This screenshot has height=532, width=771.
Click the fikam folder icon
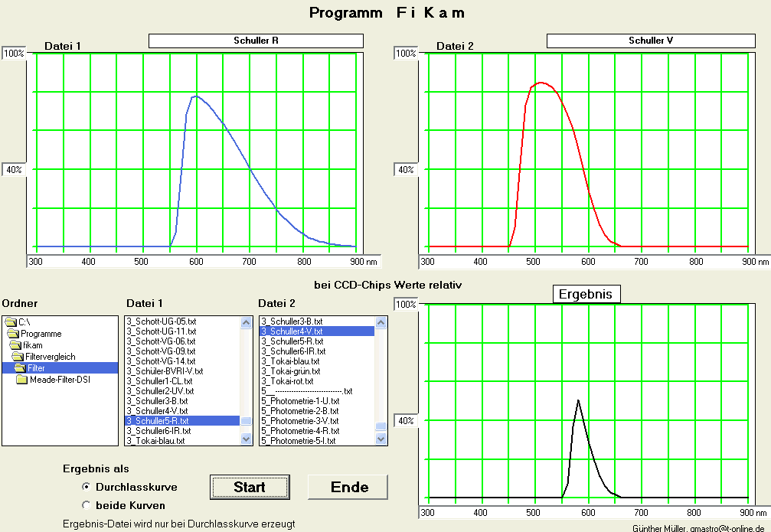[x=17, y=345]
